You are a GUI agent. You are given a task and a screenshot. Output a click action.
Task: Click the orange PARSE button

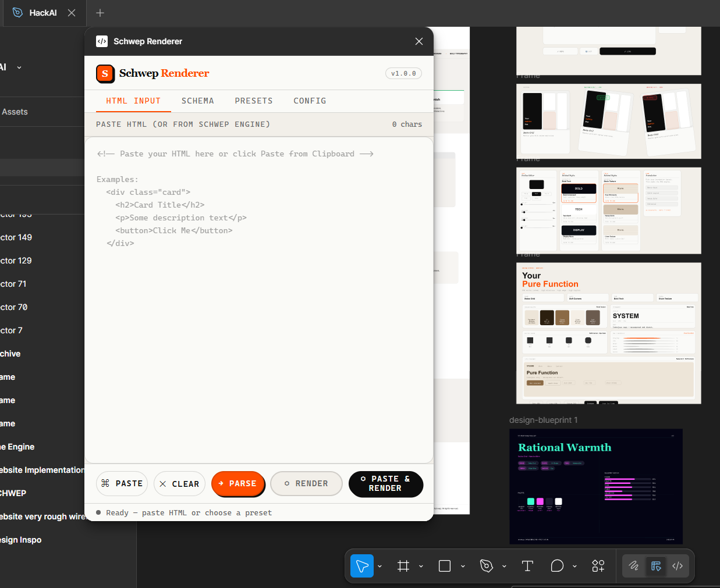(238, 483)
